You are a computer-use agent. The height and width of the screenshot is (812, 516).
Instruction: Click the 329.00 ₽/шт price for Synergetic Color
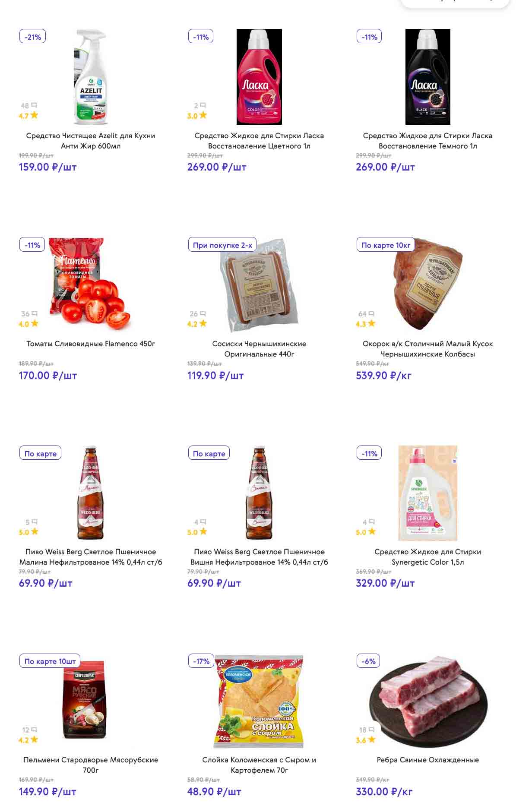(385, 583)
